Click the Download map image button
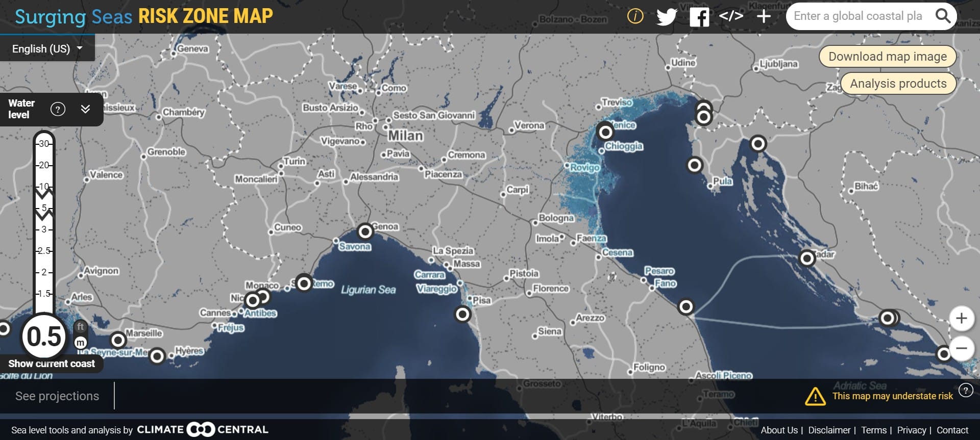This screenshot has height=440, width=980. 887,57
